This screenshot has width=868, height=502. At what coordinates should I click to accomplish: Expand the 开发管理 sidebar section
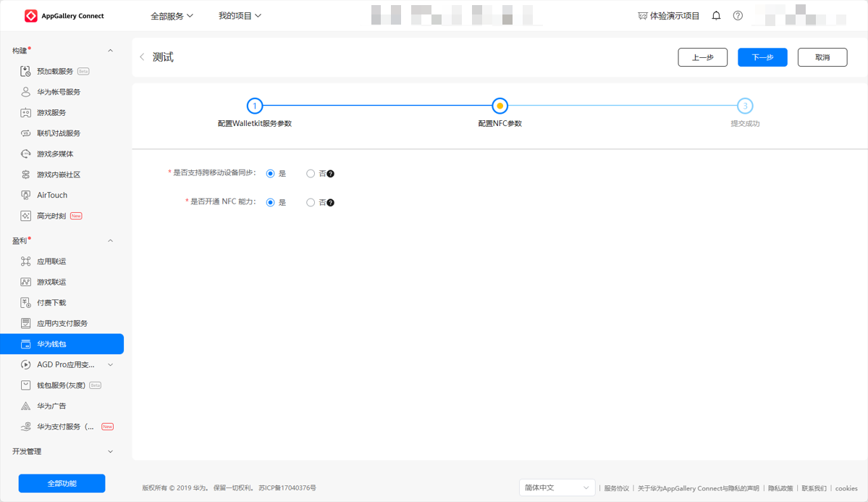click(x=110, y=452)
